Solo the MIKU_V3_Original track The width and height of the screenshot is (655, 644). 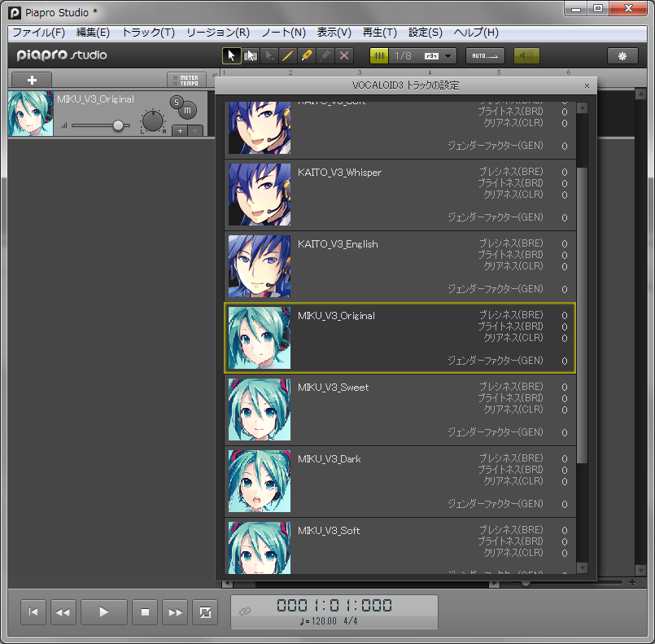(177, 102)
